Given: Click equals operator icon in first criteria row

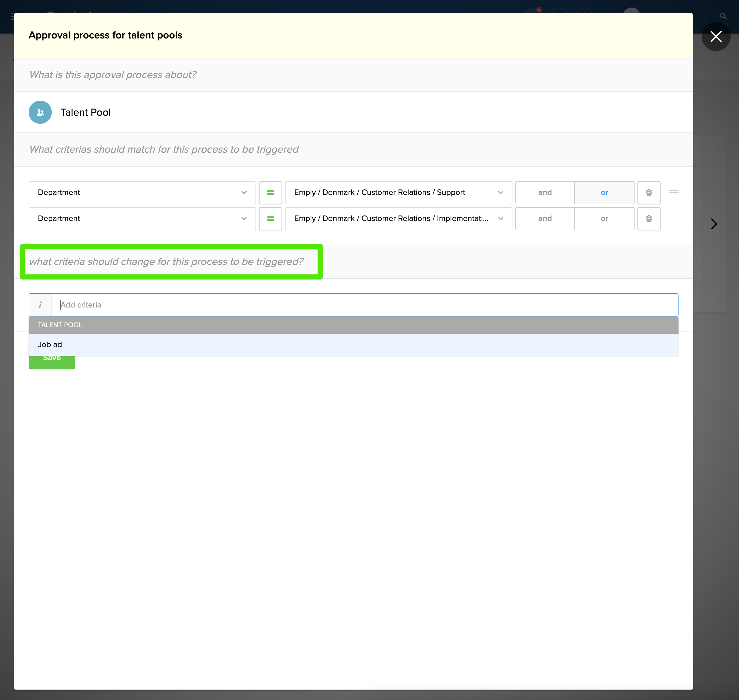Looking at the screenshot, I should coord(270,193).
